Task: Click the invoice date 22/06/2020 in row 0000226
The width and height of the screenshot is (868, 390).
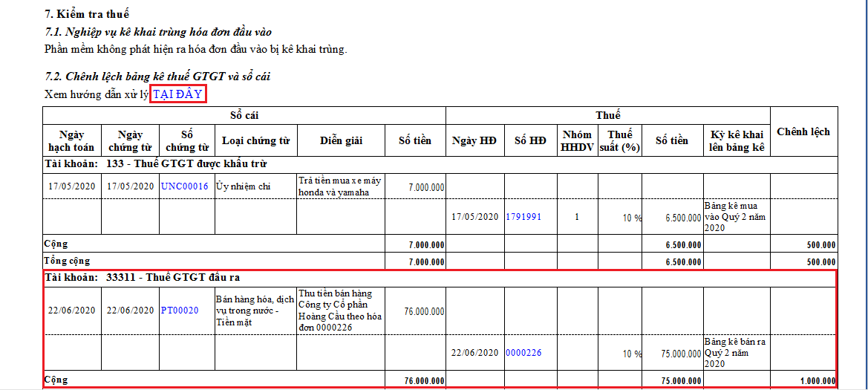Action: [x=474, y=352]
